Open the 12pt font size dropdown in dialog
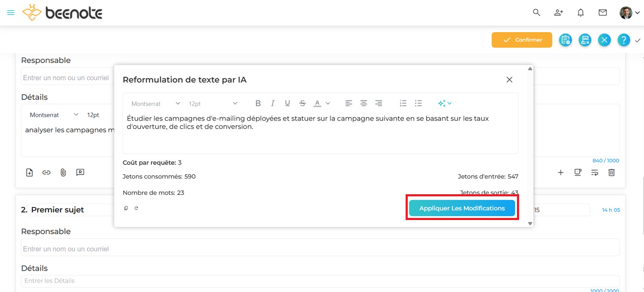This screenshot has width=644, height=292. [x=213, y=104]
